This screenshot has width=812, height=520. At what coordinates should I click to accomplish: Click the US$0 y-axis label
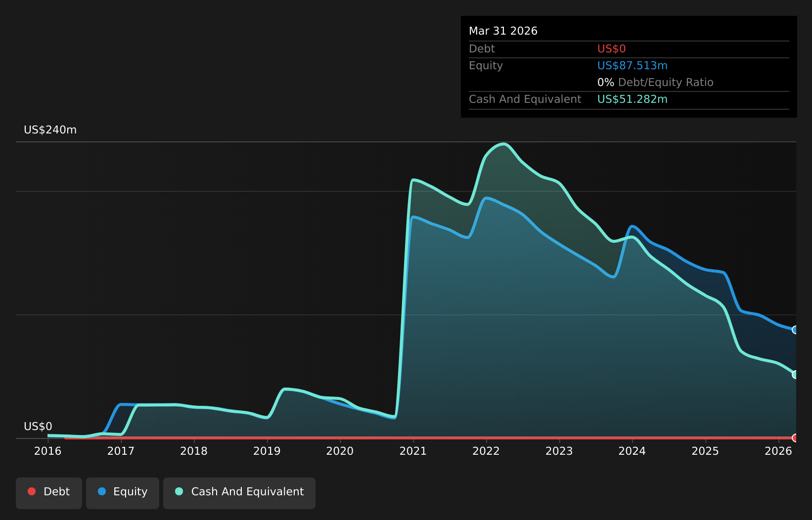click(x=38, y=427)
